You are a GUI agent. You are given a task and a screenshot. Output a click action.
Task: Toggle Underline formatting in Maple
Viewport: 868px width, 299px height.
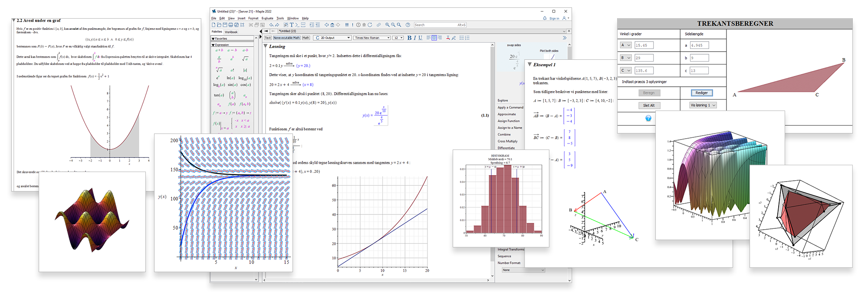tap(420, 38)
